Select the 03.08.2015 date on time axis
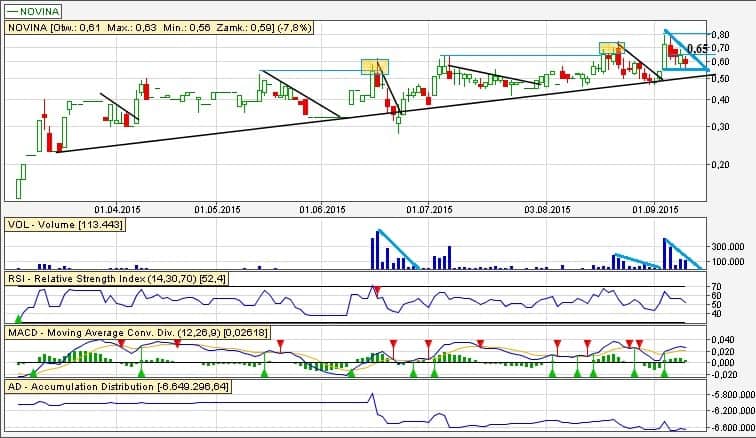This screenshot has width=756, height=438. pos(547,209)
